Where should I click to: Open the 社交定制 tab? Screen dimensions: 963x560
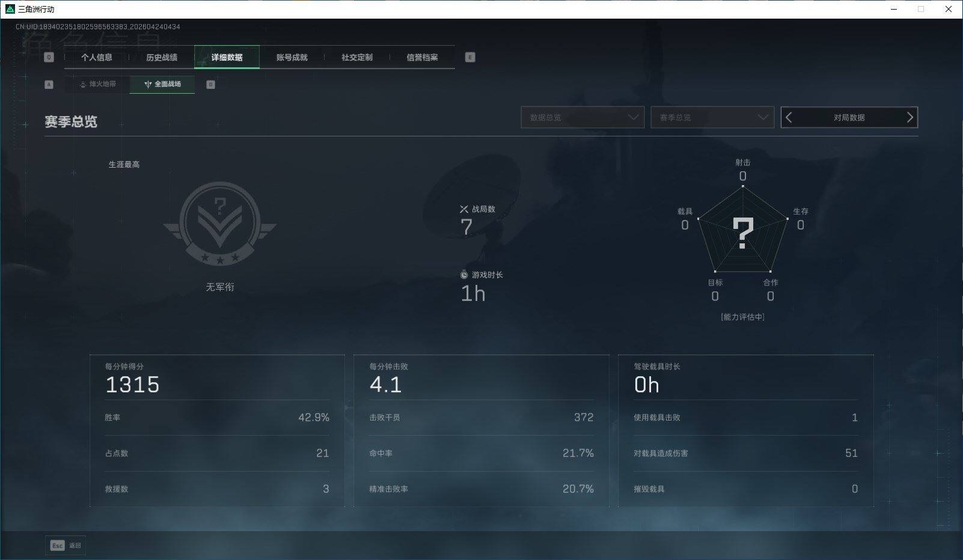tap(357, 57)
